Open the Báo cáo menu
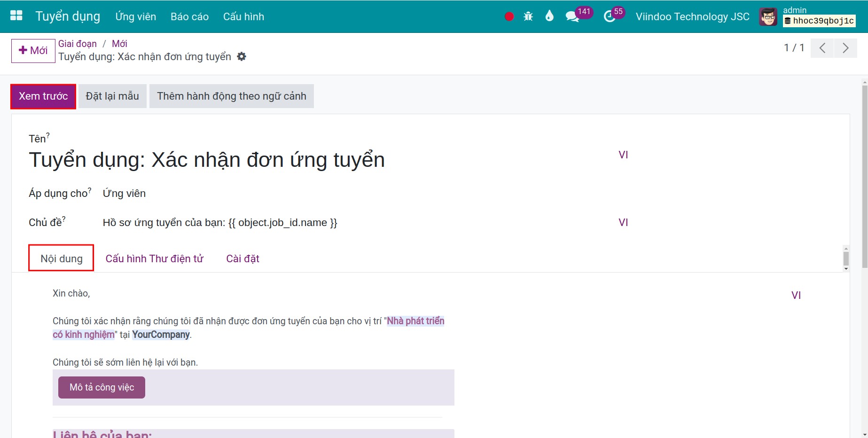The height and width of the screenshot is (438, 868). [x=189, y=16]
